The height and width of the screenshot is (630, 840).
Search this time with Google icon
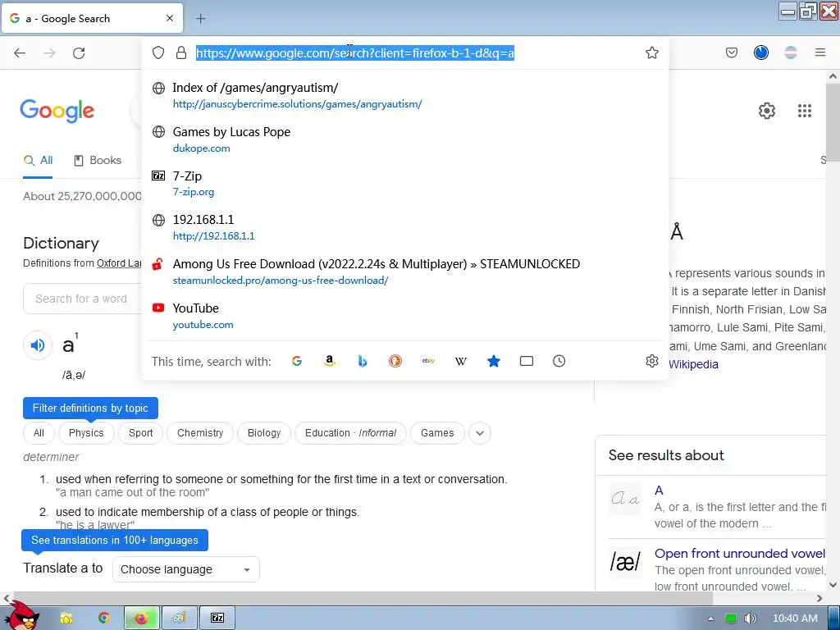(297, 361)
